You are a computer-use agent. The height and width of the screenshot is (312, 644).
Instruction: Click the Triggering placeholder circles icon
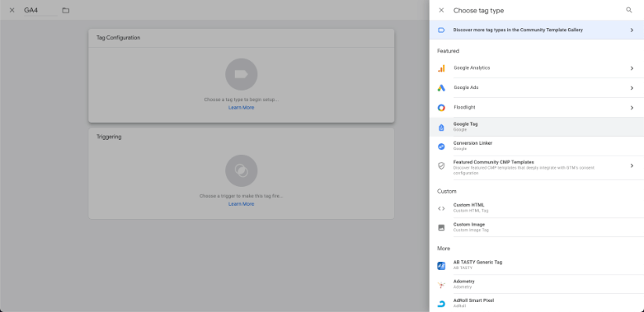pos(242,170)
